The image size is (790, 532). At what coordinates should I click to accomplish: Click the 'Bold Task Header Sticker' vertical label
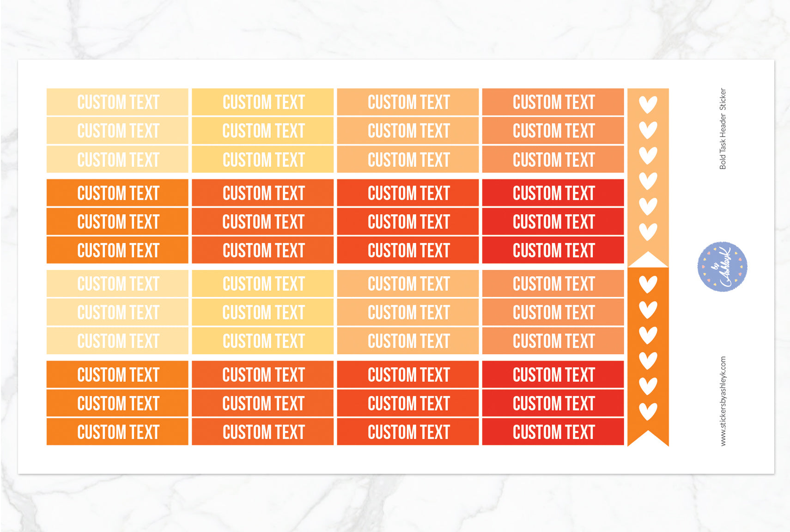[723, 128]
